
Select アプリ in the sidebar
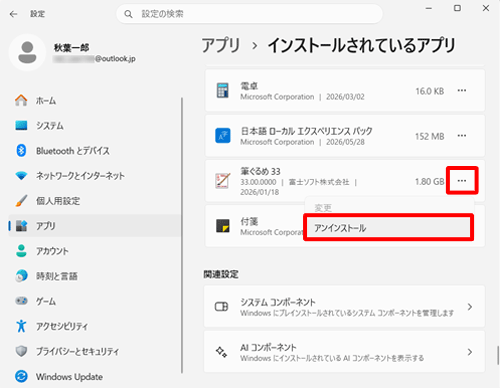tap(95, 226)
